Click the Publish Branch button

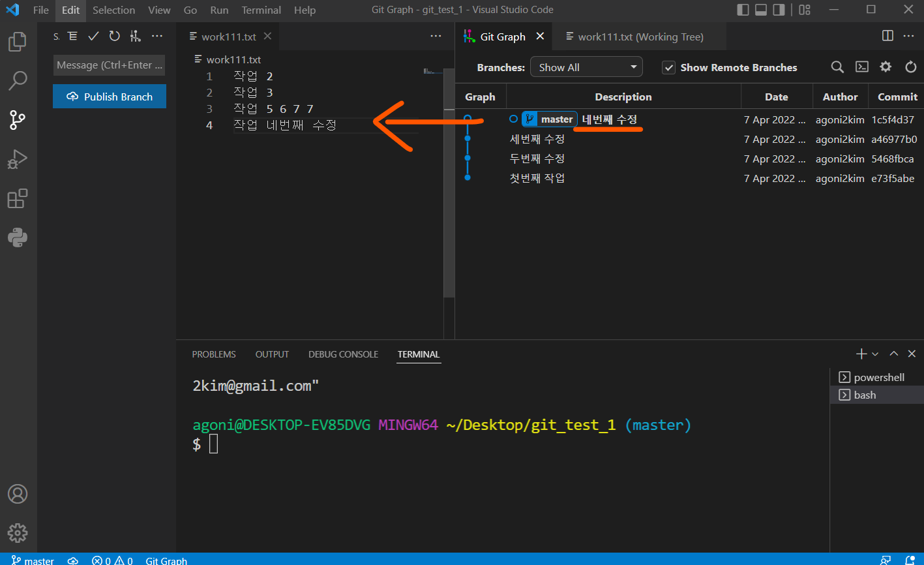110,97
